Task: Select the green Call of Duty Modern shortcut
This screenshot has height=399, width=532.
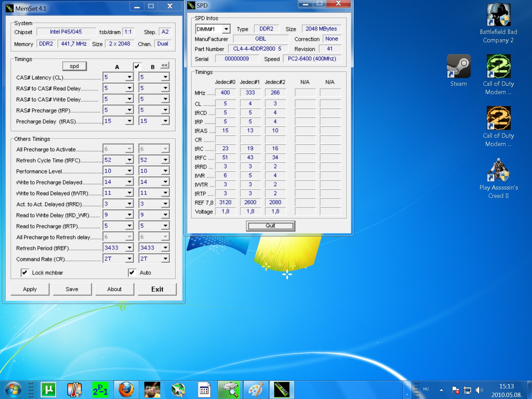Action: pyautogui.click(x=498, y=75)
